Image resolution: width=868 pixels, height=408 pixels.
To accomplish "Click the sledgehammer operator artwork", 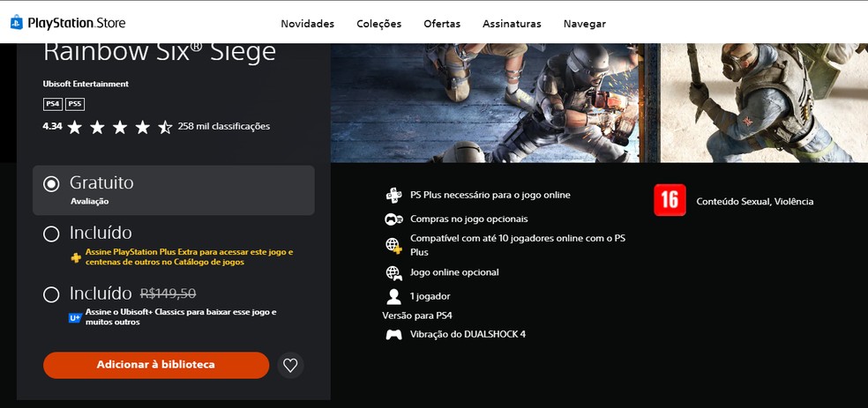I will coord(765,103).
